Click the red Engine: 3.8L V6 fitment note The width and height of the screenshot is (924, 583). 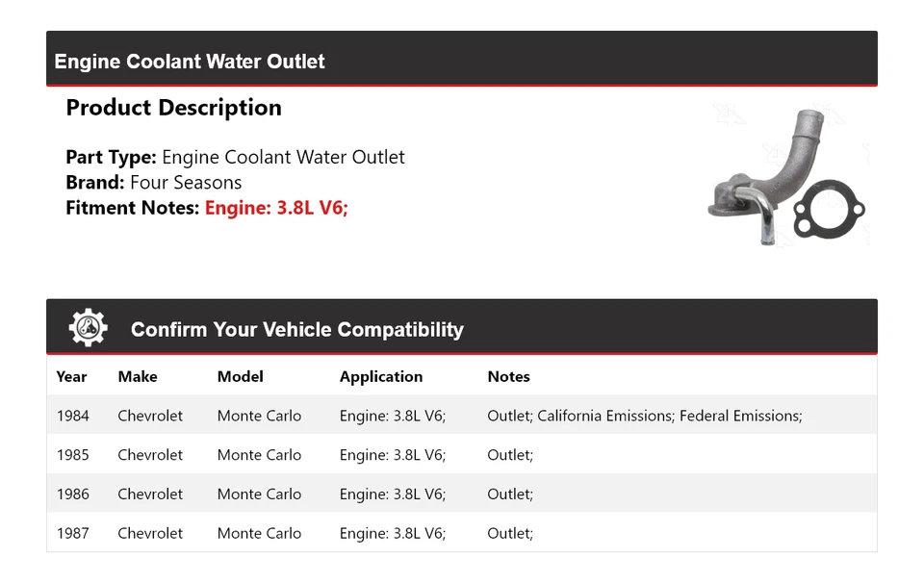276,207
